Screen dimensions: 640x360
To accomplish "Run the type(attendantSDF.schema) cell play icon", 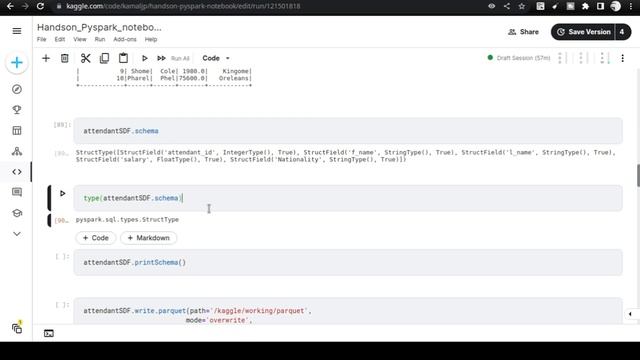I will (x=62, y=193).
